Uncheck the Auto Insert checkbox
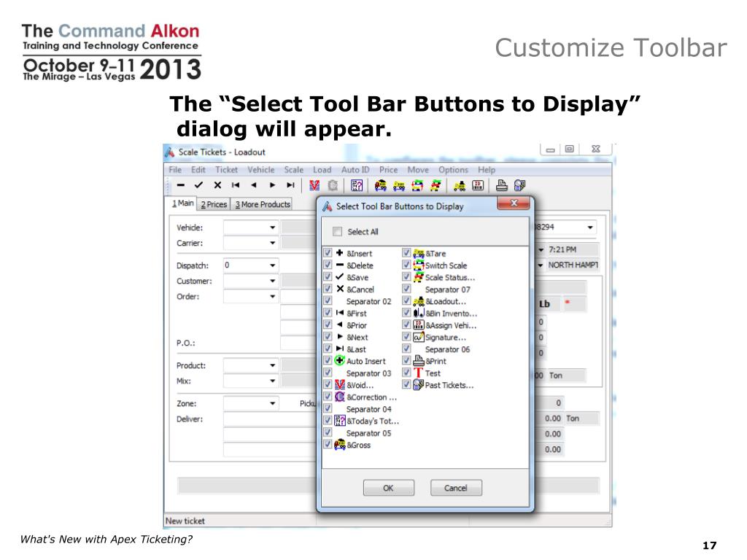This screenshot has width=747, height=560. pos(328,361)
